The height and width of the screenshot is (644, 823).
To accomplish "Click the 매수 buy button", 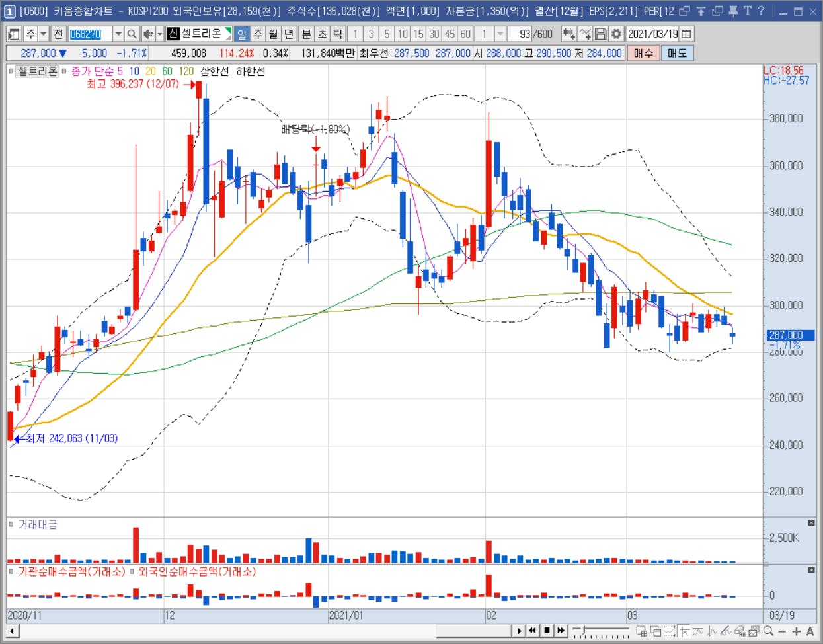I will click(643, 53).
